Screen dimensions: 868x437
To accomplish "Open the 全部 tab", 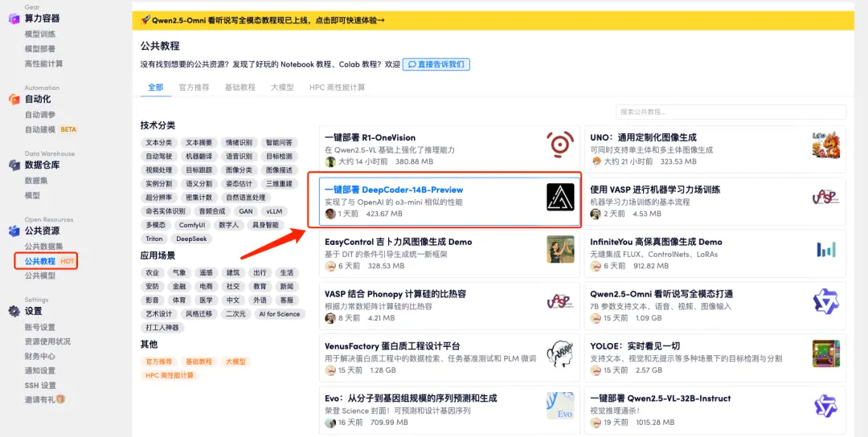I will click(156, 88).
